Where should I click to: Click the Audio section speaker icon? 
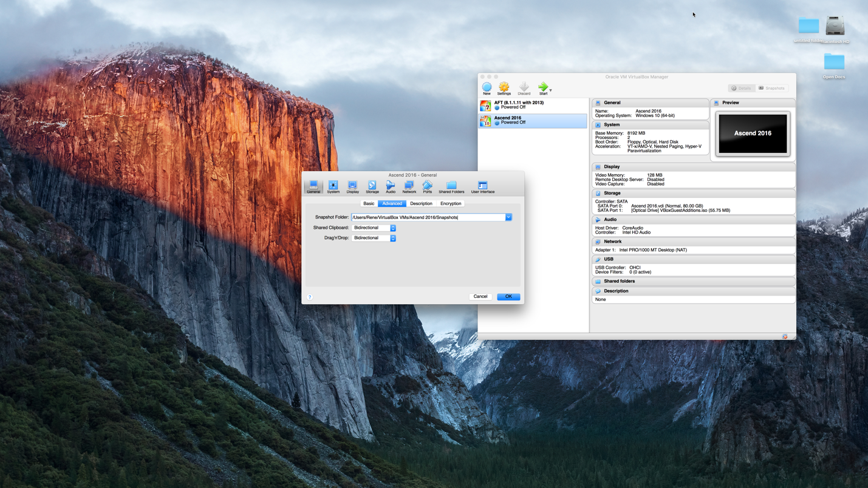tap(598, 220)
